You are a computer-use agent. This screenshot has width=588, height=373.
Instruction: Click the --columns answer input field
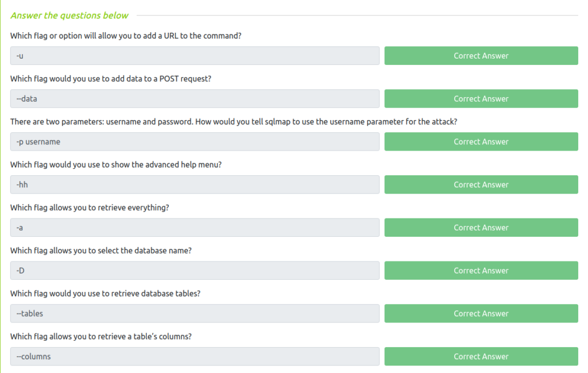pyautogui.click(x=195, y=356)
